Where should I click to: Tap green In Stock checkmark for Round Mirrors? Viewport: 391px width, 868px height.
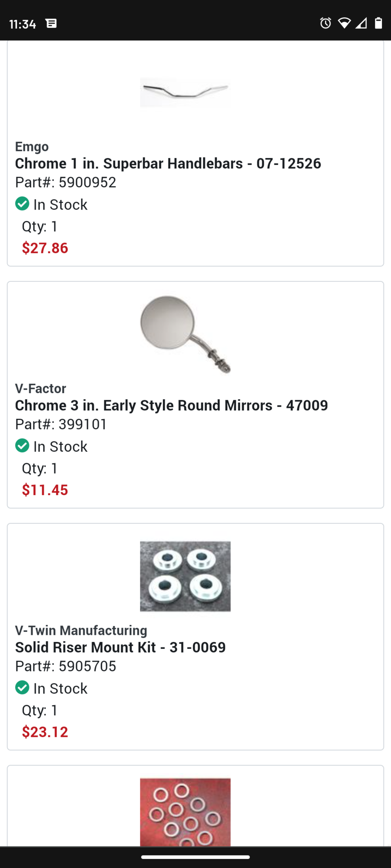tap(22, 446)
